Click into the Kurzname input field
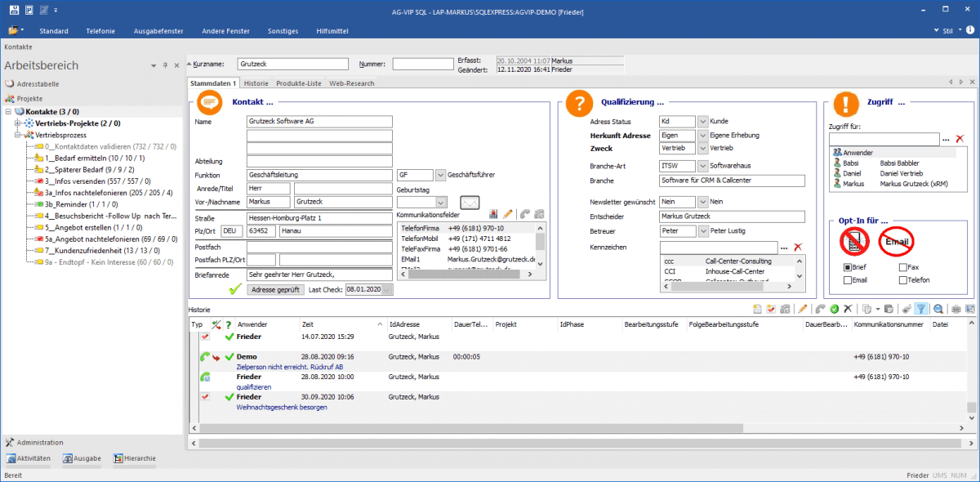Screen dimensions: 980x482 pyautogui.click(x=293, y=63)
